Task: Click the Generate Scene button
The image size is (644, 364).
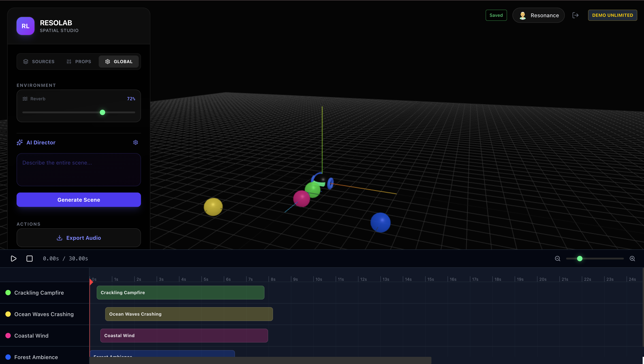Action: click(79, 200)
